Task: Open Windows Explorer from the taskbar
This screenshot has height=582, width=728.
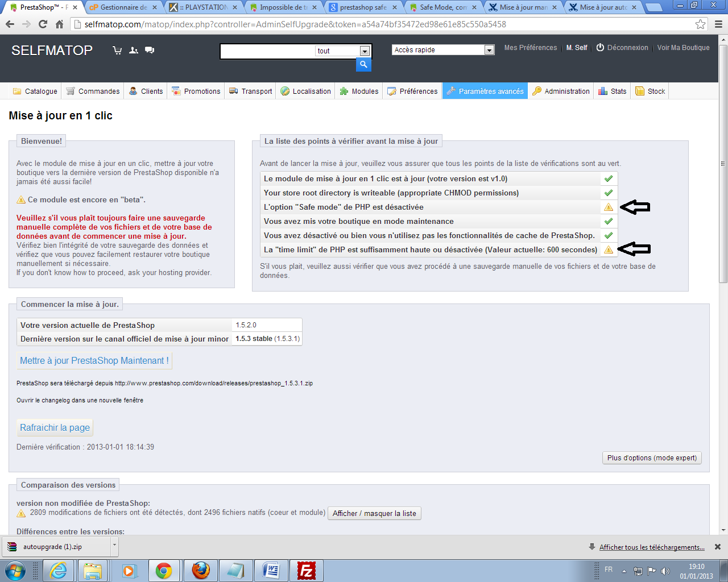Action: point(93,570)
